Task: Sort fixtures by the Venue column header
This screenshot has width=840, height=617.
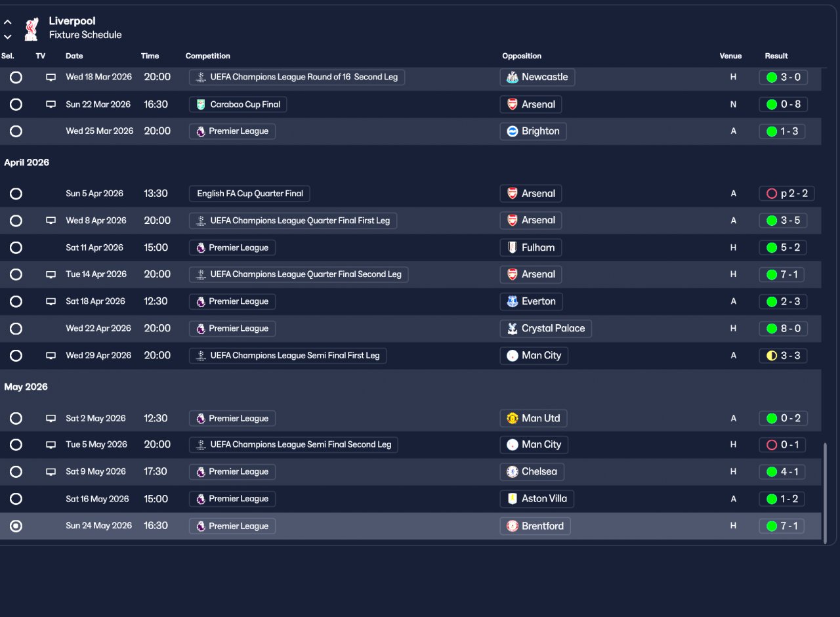Action: coord(730,56)
